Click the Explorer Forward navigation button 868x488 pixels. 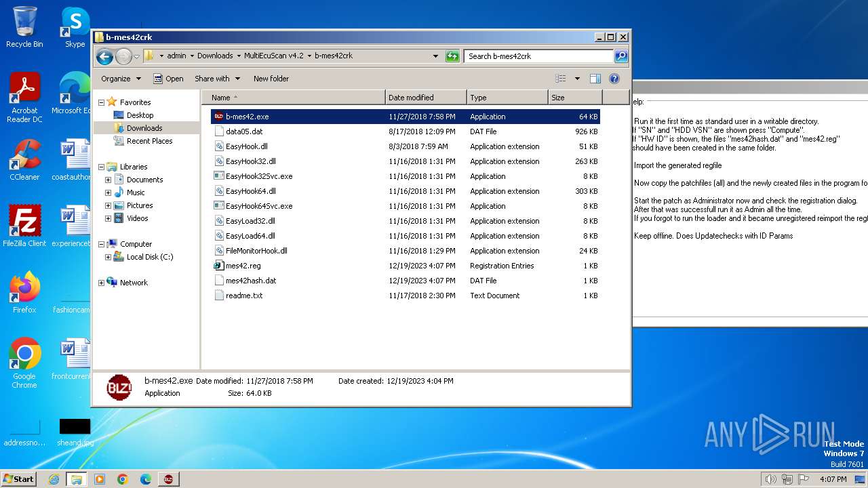pyautogui.click(x=123, y=56)
